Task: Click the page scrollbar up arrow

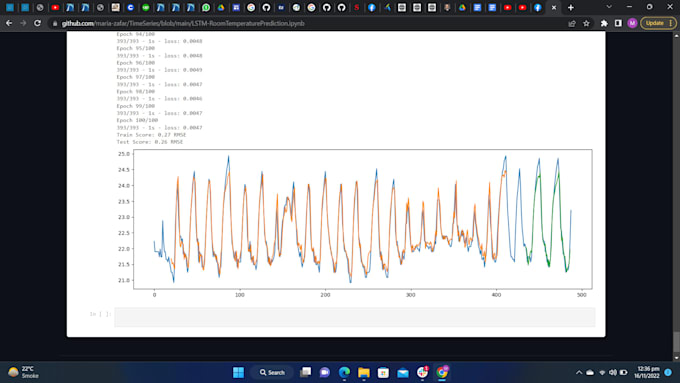Action: 676,36
